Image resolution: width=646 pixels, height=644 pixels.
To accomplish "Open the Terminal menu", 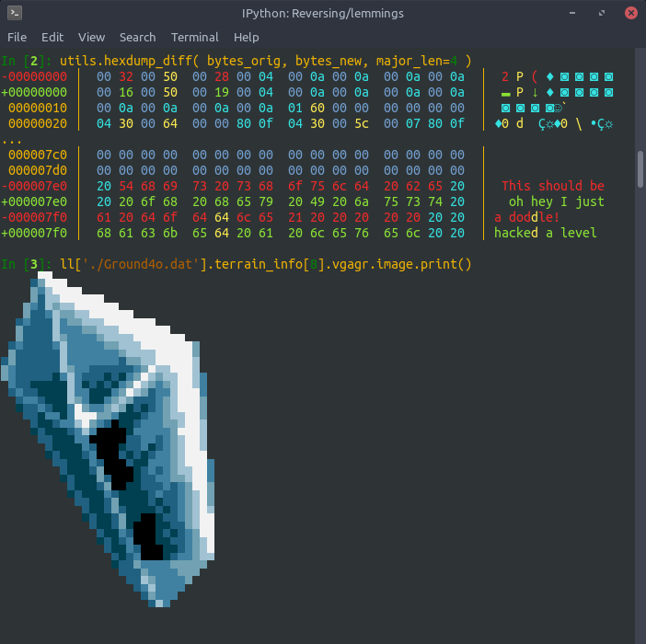I will click(x=194, y=38).
